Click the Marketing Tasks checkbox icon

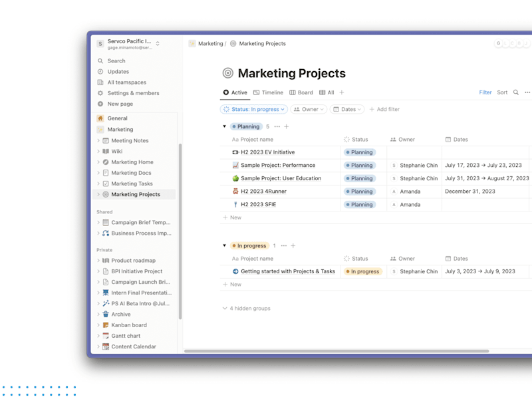(x=106, y=184)
